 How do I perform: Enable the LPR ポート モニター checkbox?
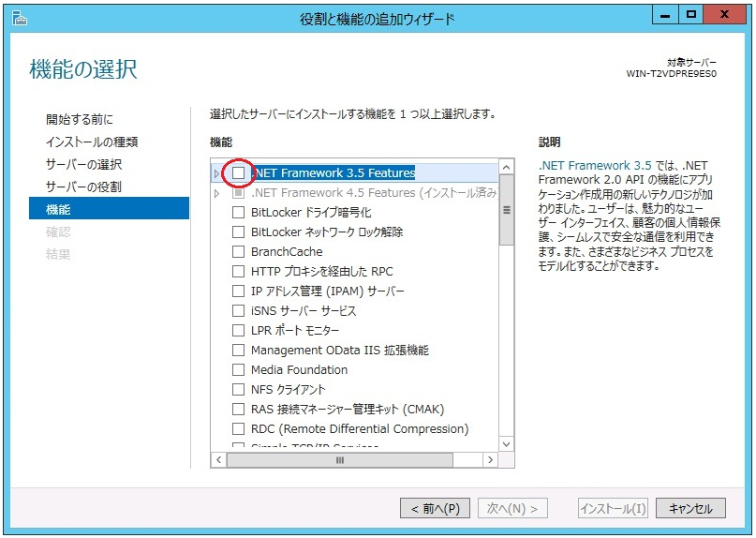[x=239, y=331]
